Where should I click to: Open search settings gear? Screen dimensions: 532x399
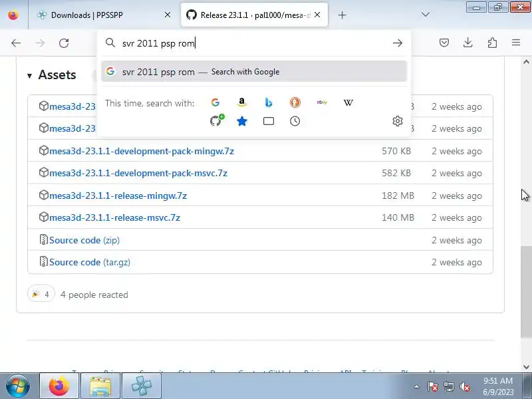coord(397,121)
